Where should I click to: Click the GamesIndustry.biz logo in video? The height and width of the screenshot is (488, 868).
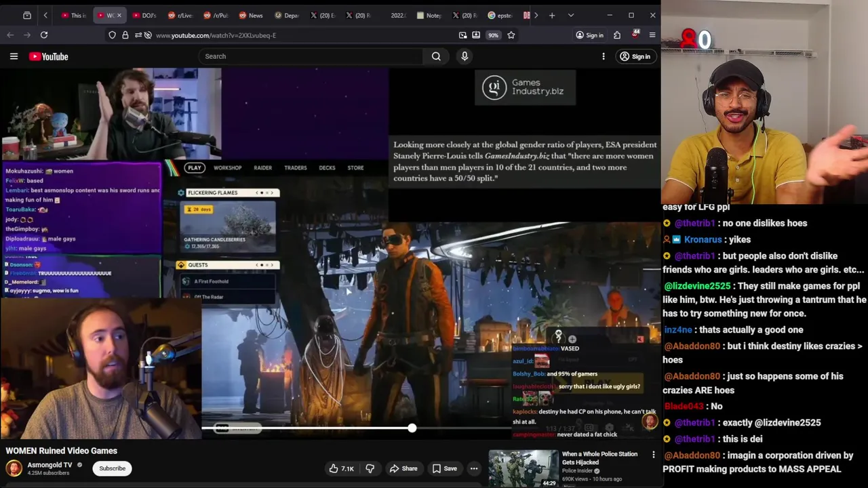(525, 87)
